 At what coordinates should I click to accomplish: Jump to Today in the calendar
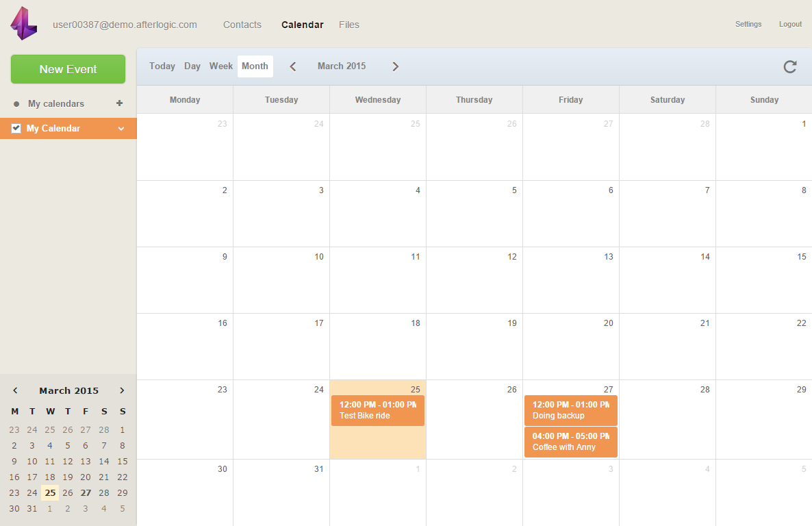[x=162, y=66]
